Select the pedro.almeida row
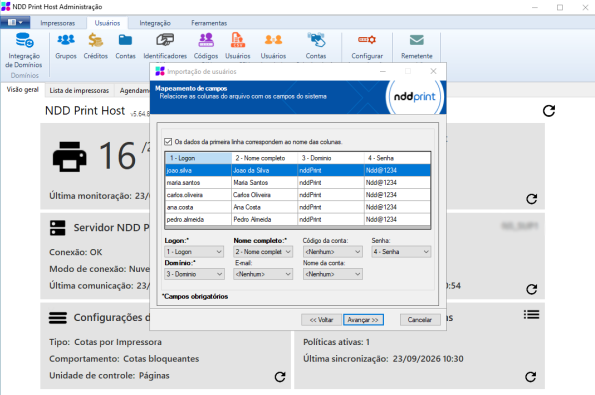Viewport: 595px width, 395px height. (x=298, y=219)
